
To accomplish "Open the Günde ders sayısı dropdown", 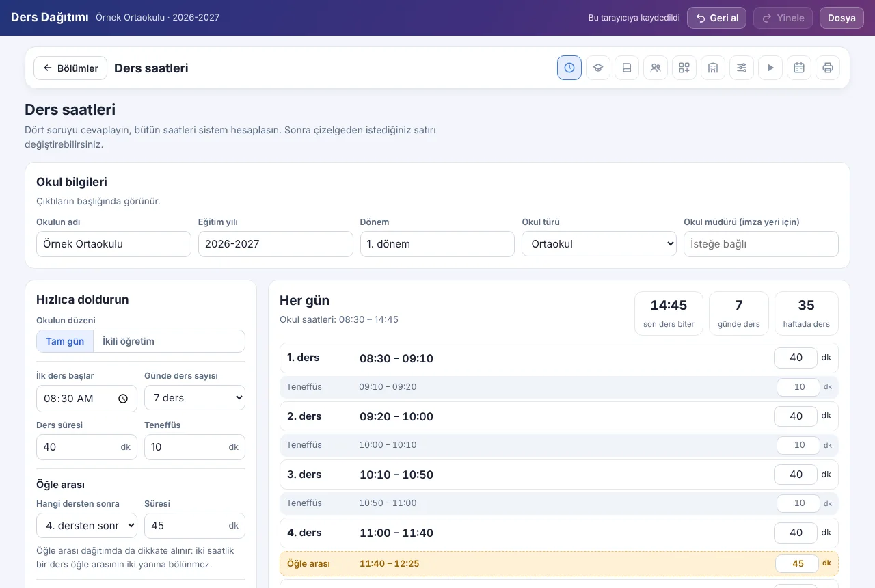I will (x=195, y=398).
